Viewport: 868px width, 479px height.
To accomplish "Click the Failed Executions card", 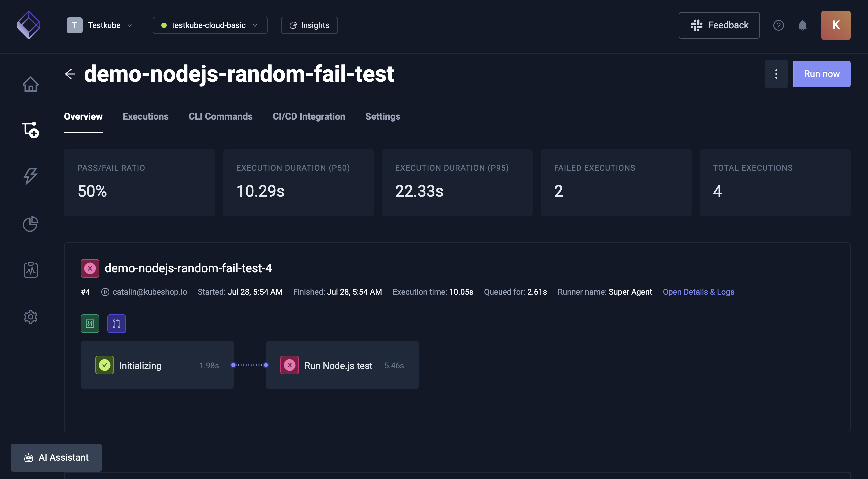I will (x=616, y=182).
